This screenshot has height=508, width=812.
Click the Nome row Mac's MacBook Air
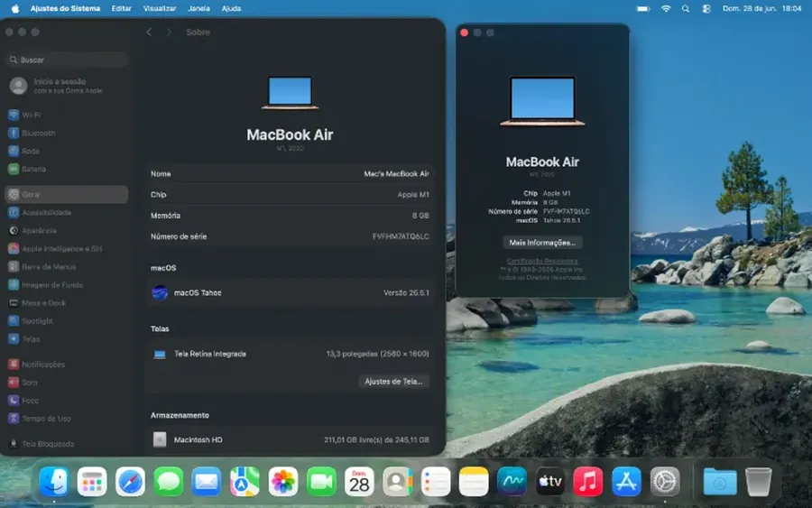click(290, 173)
